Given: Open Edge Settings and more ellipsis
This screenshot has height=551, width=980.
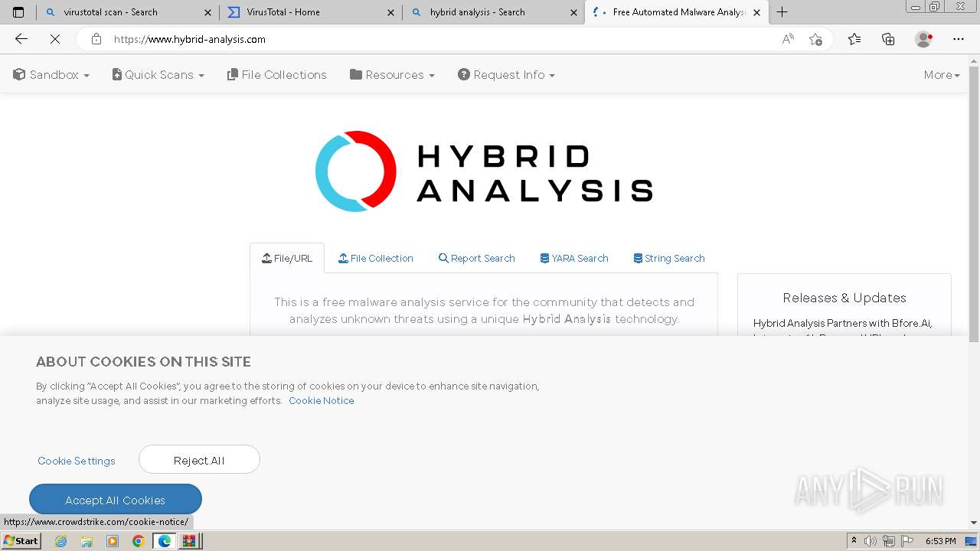Looking at the screenshot, I should point(959,39).
